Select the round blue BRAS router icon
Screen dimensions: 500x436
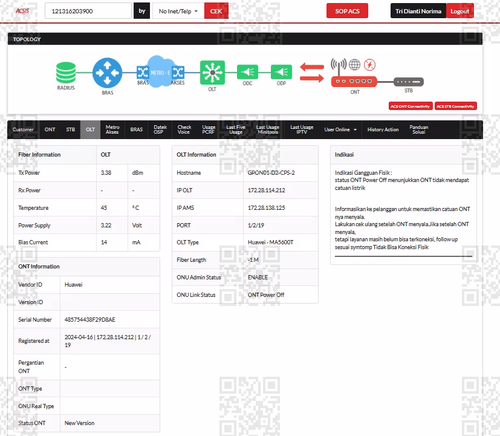[x=107, y=73]
